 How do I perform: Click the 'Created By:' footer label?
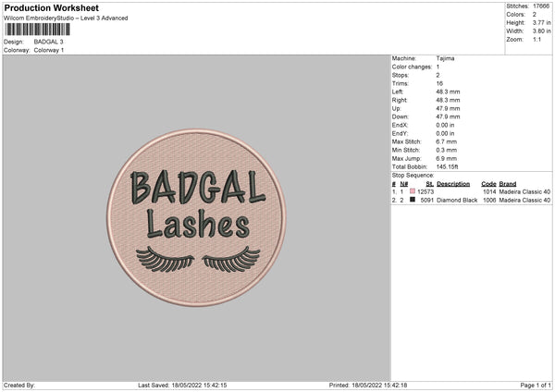[19, 386]
